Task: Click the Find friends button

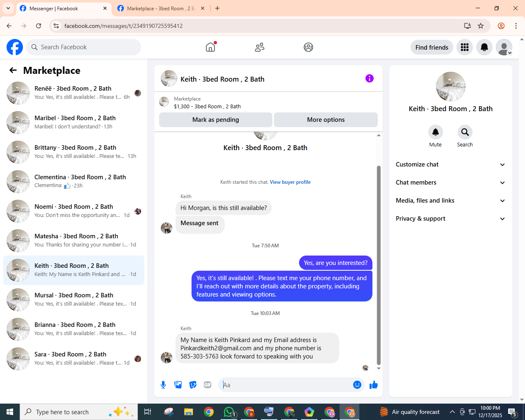Action: point(432,48)
